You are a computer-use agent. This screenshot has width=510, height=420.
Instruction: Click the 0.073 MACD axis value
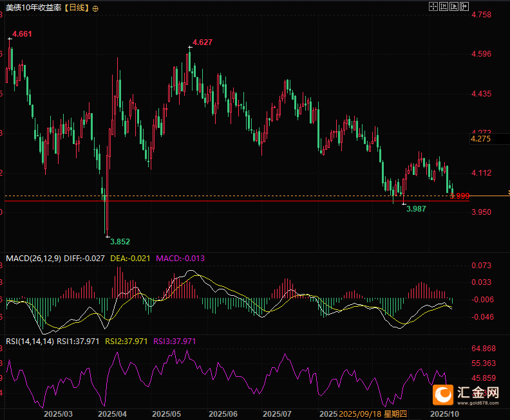pos(482,266)
